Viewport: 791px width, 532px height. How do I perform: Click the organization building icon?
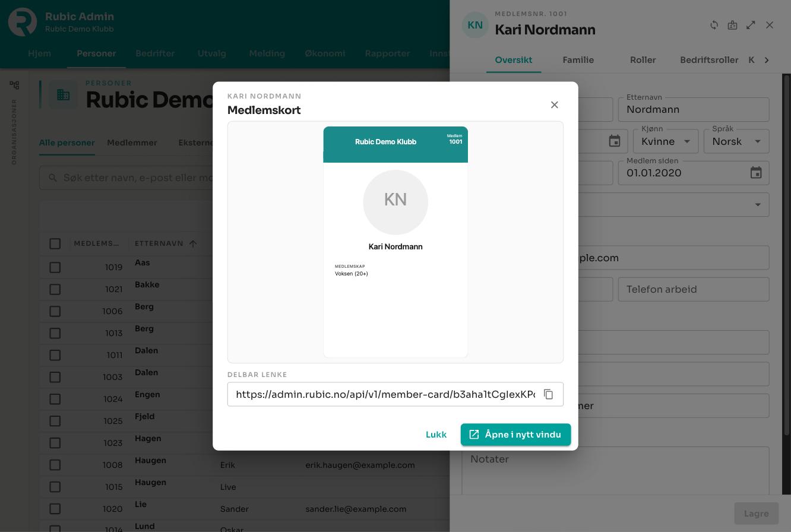tap(63, 95)
